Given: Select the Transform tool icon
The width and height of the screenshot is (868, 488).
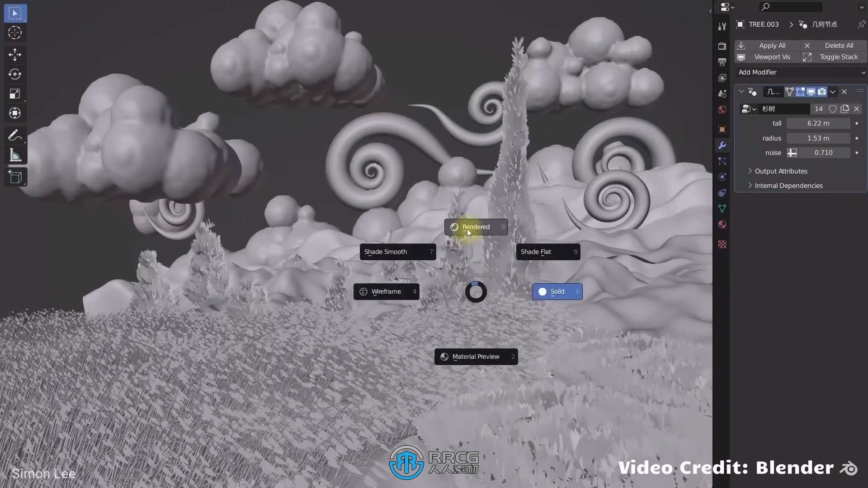Looking at the screenshot, I should coord(15,113).
